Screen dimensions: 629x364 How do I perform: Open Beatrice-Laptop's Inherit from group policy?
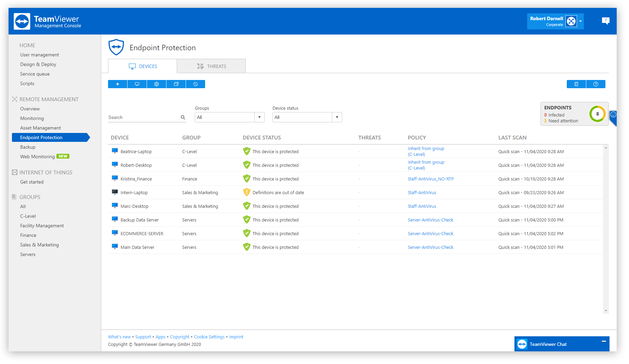(426, 151)
